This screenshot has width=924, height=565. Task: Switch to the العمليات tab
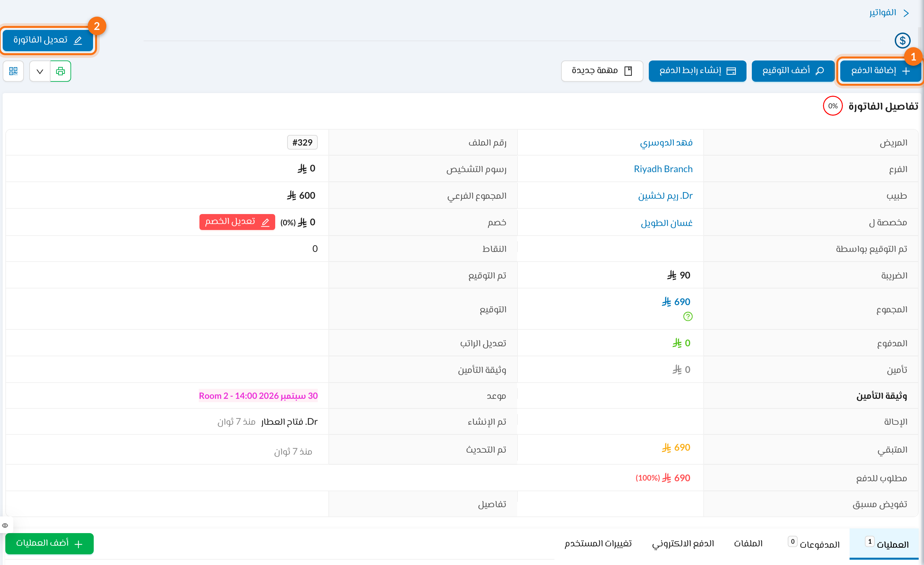tap(884, 544)
